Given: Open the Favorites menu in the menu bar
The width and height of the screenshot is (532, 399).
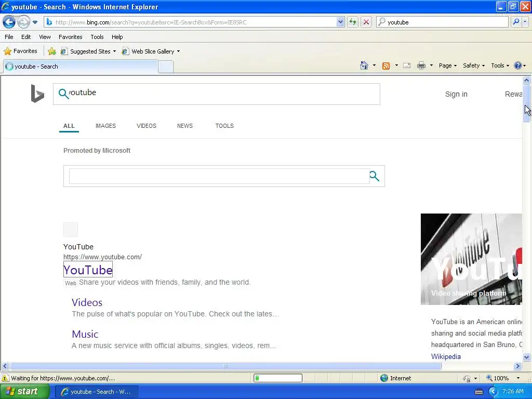Looking at the screenshot, I should coord(70,37).
